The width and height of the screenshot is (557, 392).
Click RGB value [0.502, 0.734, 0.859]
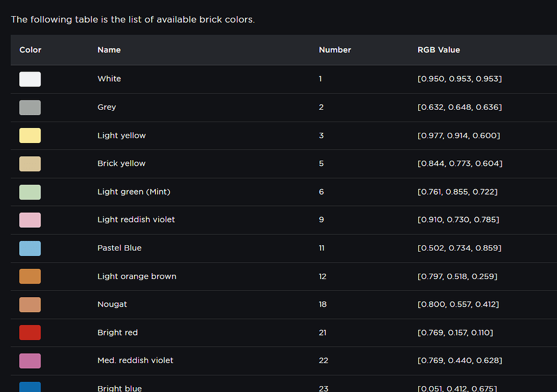click(x=459, y=248)
